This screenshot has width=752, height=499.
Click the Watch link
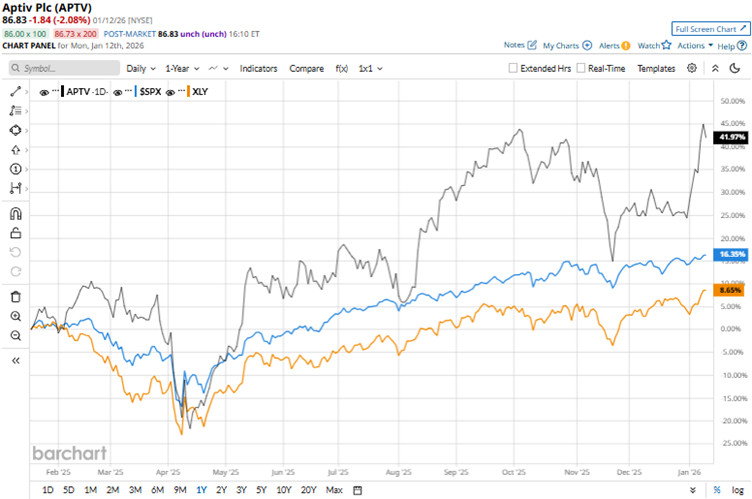pos(648,46)
